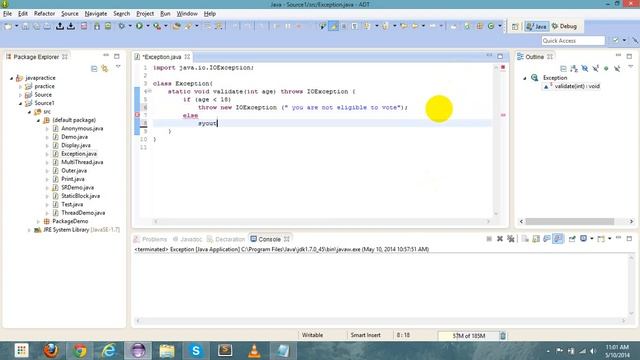
Task: Click Remove Launch X icon in Console
Action: point(500,239)
